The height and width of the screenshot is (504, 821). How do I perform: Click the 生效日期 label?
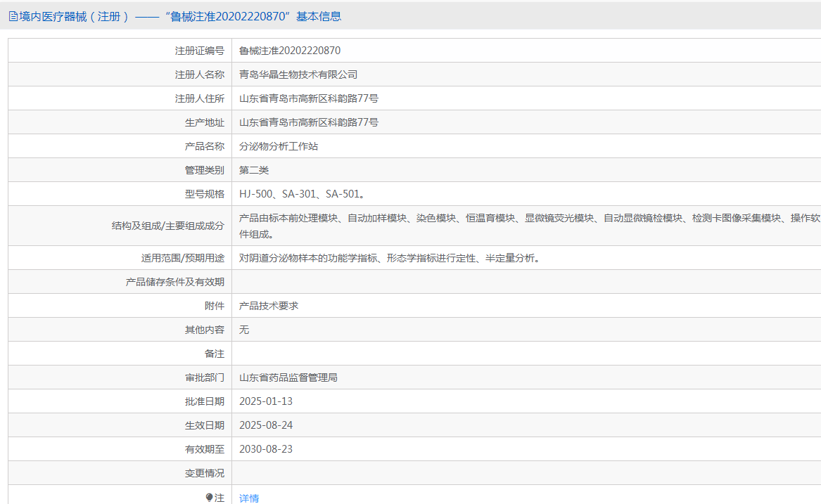click(204, 425)
